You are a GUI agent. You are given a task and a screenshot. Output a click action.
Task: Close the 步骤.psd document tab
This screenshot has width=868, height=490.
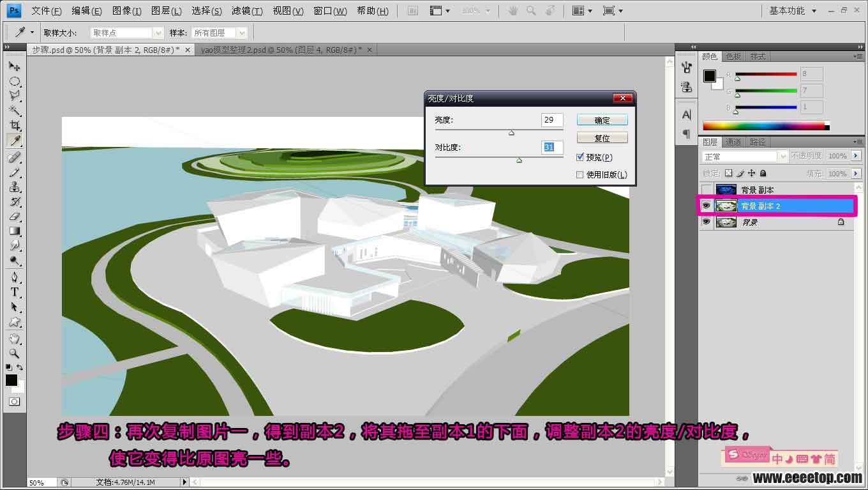tap(188, 50)
